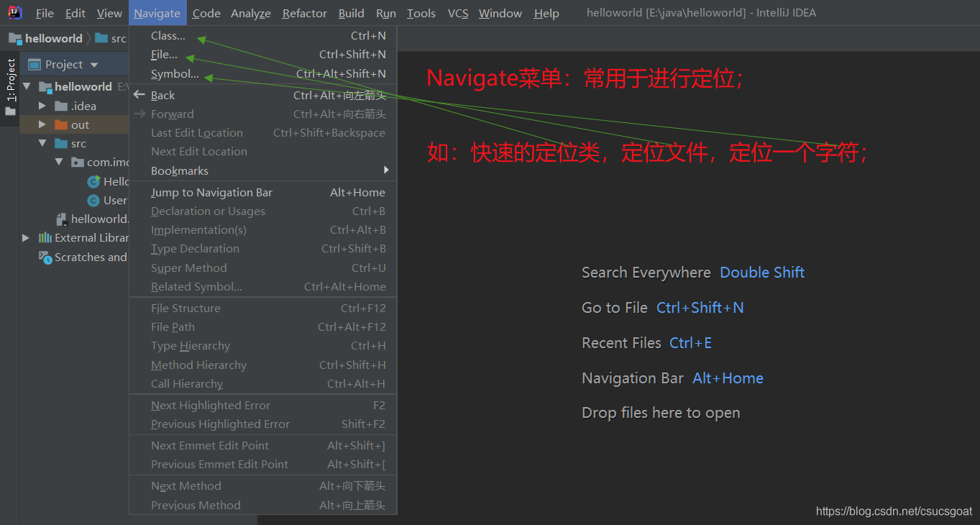
Task: Open the Edit menu
Action: coord(75,13)
